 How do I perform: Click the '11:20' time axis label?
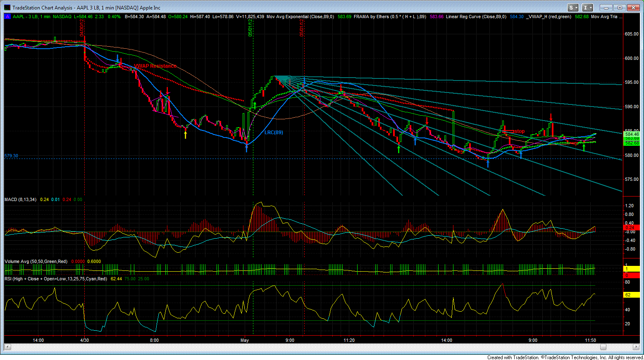[349, 340]
